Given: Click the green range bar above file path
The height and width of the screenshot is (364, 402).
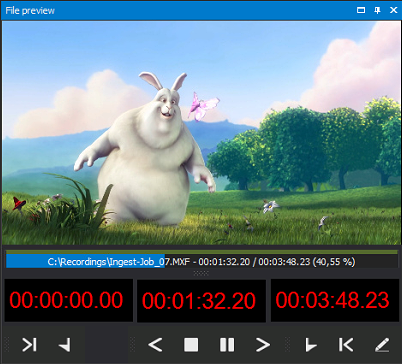Looking at the screenshot, I should coord(202,252).
